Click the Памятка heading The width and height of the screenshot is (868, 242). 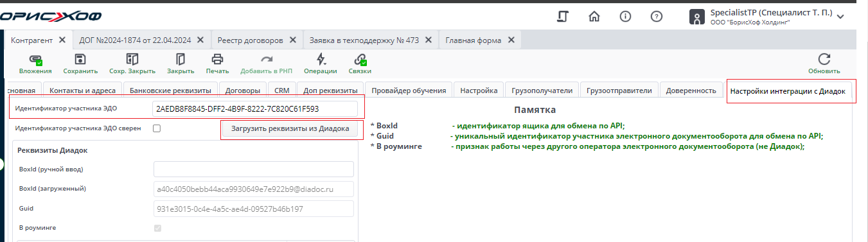click(535, 110)
